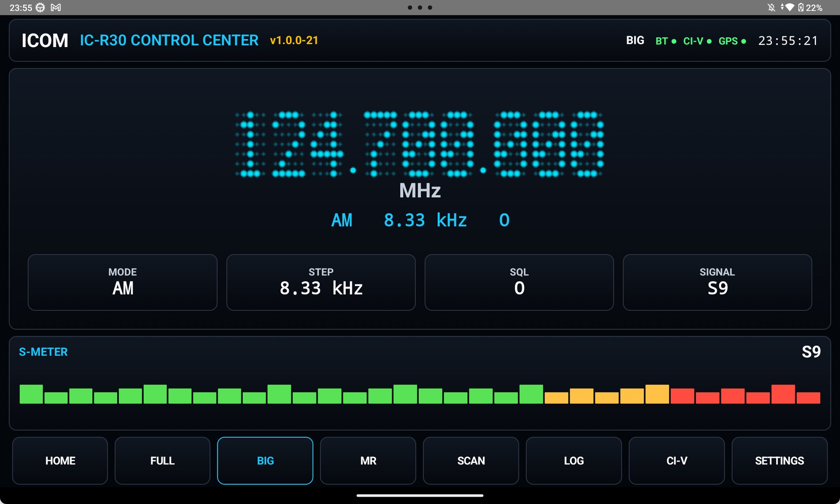Click the CI-V status indicator in header
Screen dimensions: 840x504
697,41
